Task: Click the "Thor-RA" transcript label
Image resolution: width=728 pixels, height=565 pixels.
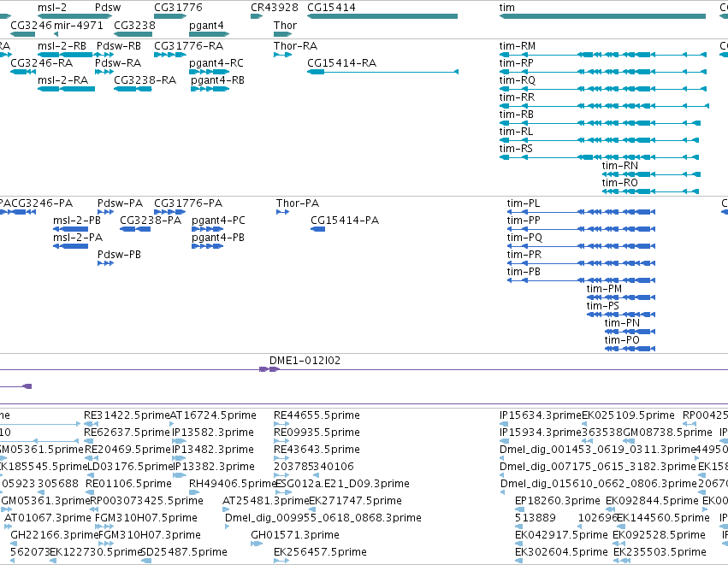Action: point(295,46)
